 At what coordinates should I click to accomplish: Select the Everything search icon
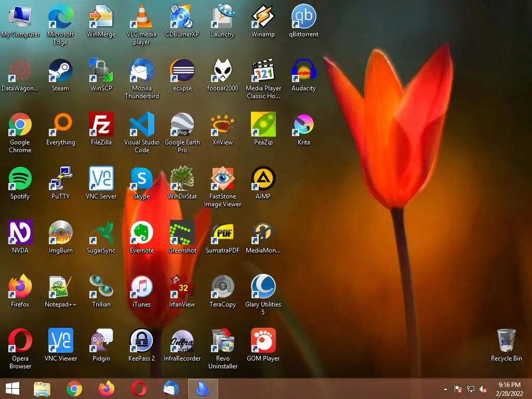[60, 124]
